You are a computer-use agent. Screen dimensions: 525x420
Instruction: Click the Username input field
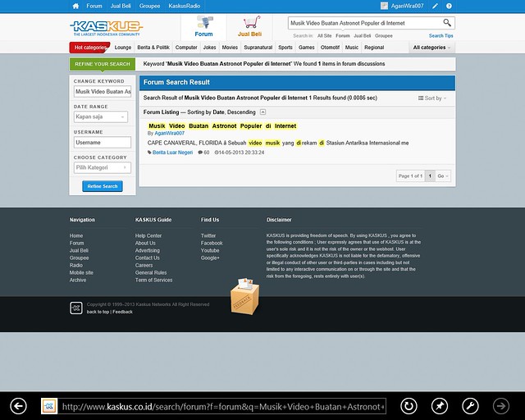[102, 142]
